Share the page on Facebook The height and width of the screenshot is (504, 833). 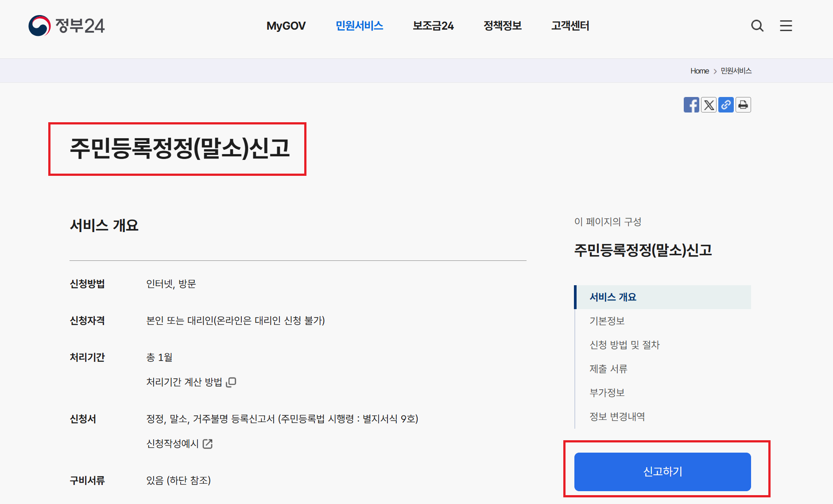691,105
